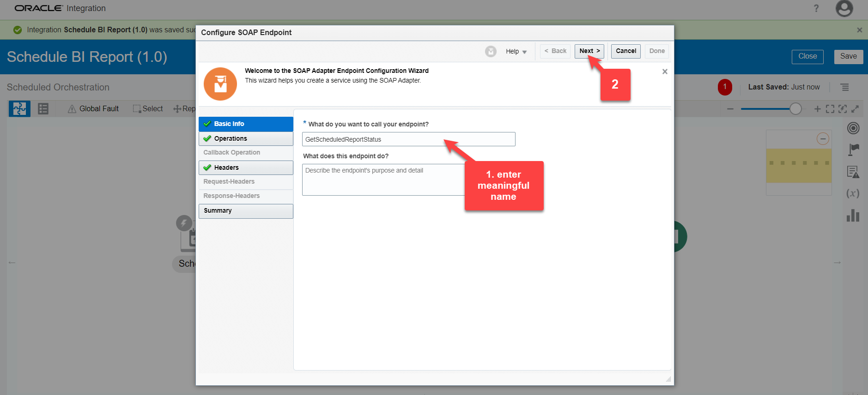Screen dimensions: 868x395
Task: Open the variables (x) panel icon
Action: click(x=853, y=193)
